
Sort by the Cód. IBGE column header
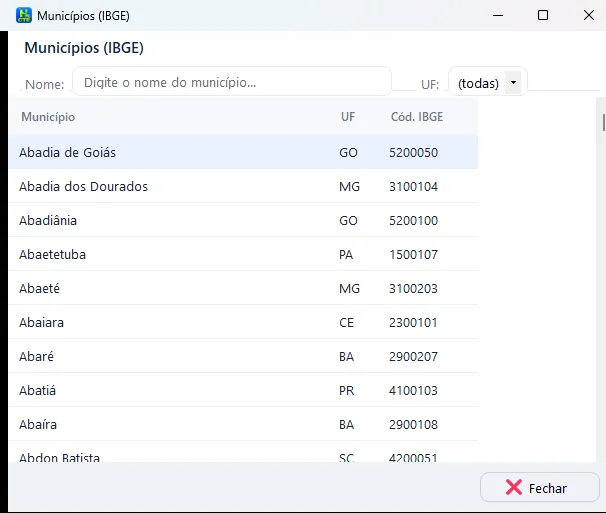click(417, 117)
